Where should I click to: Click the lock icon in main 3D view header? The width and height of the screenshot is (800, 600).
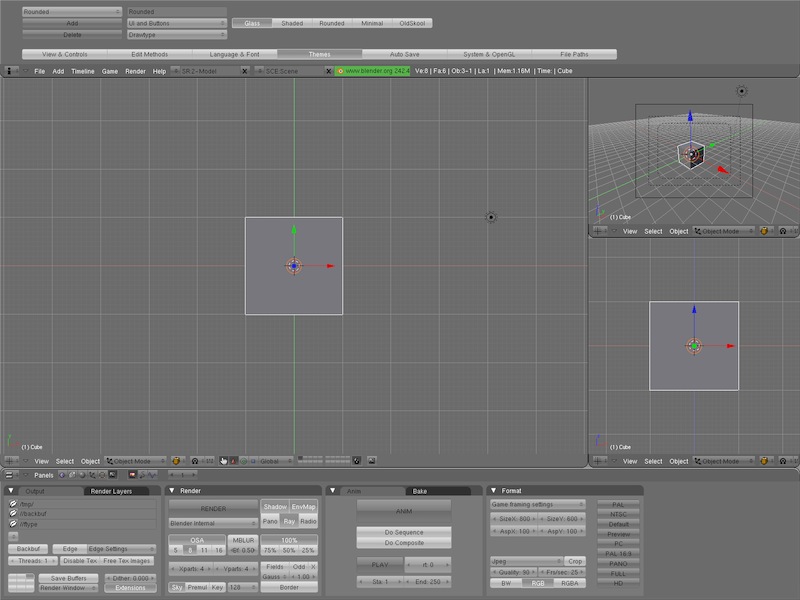(x=357, y=461)
